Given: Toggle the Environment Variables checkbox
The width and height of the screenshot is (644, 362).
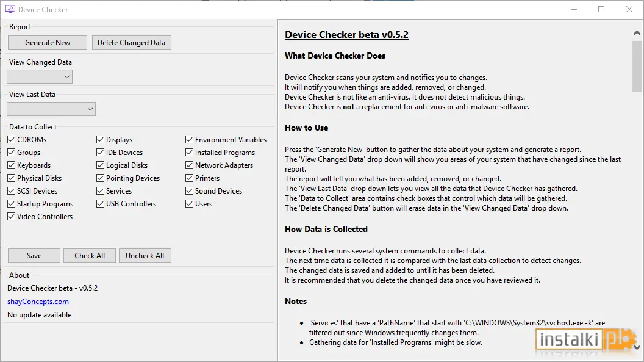Looking at the screenshot, I should click(x=189, y=140).
